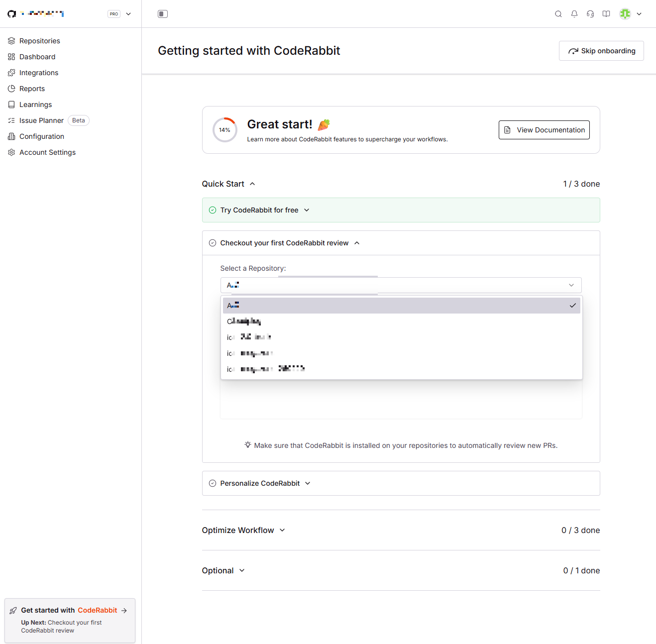Click the Skip onboarding button
656x644 pixels.
click(x=601, y=51)
